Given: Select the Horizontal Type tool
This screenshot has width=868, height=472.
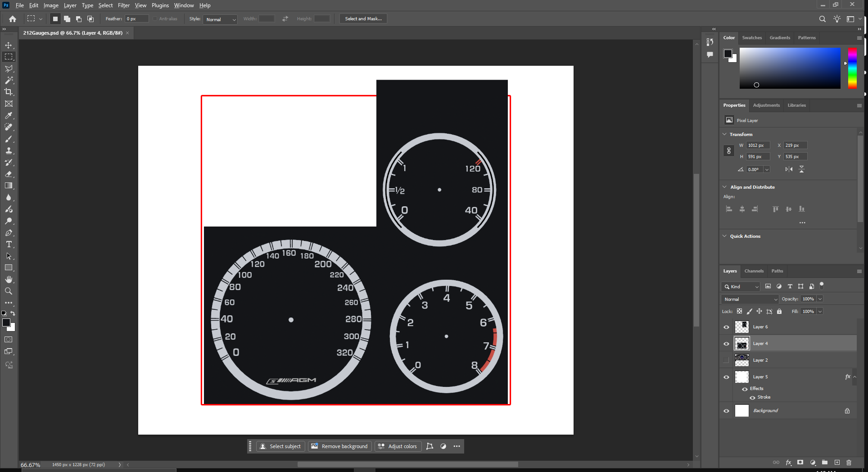Looking at the screenshot, I should click(9, 244).
